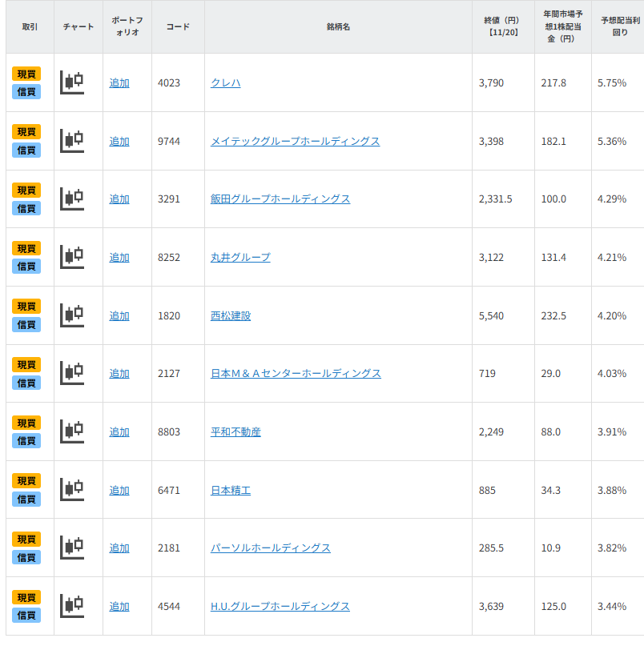
Task: Open the chart icon for クレハ
Action: (x=72, y=82)
